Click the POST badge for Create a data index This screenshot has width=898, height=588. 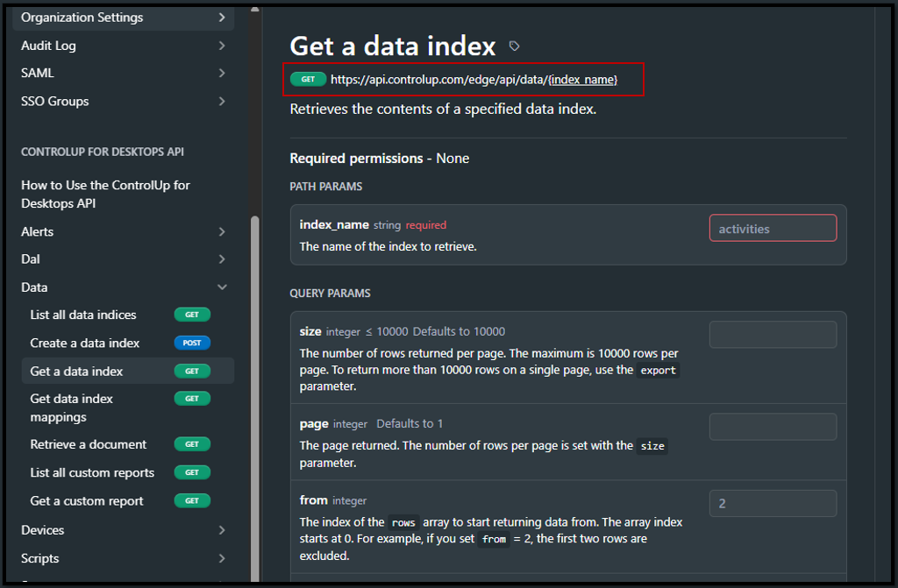[x=192, y=343]
